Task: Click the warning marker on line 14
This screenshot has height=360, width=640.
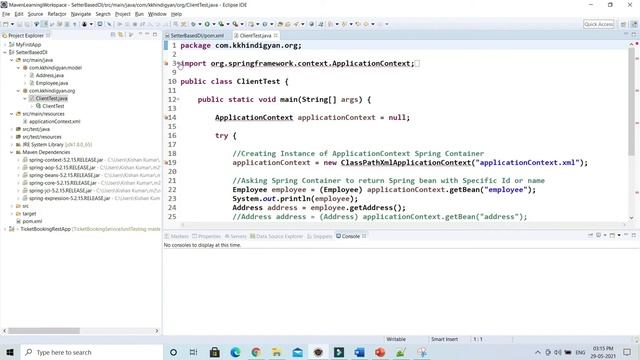Action: click(166, 118)
